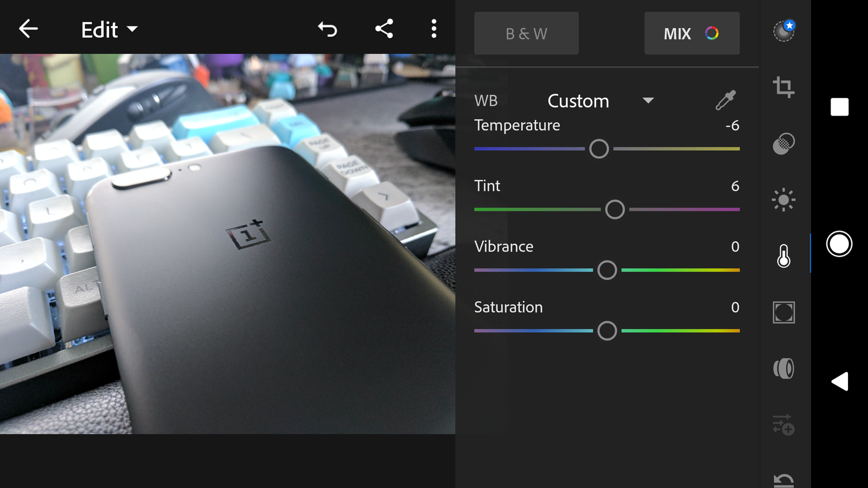Image resolution: width=868 pixels, height=488 pixels.
Task: Select the Effects panel icon
Action: [x=783, y=312]
